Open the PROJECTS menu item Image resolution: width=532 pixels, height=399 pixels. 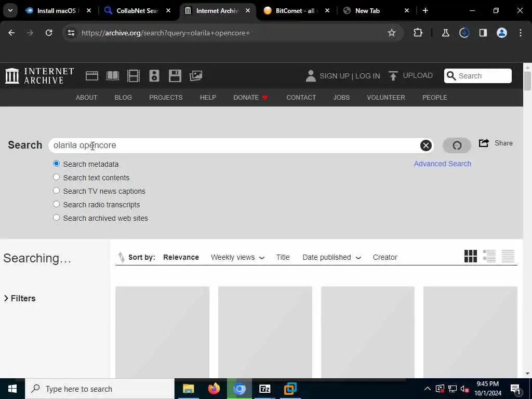[166, 97]
